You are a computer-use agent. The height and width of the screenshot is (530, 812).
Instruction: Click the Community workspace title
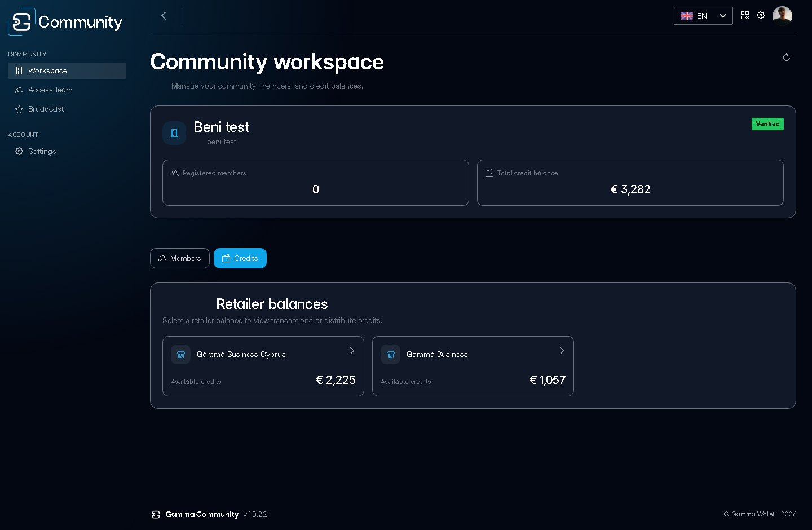[267, 61]
